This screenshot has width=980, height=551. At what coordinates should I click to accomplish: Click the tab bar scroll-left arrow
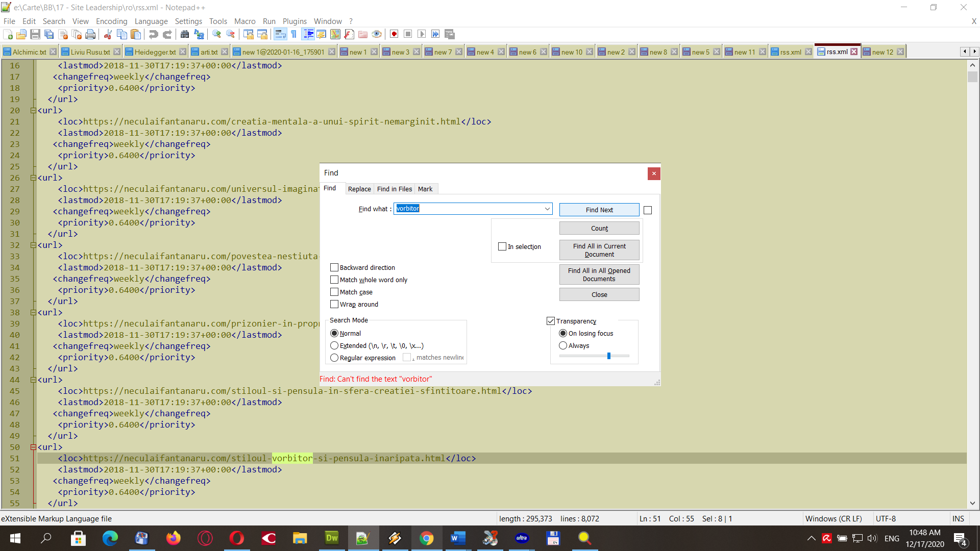pos(964,52)
